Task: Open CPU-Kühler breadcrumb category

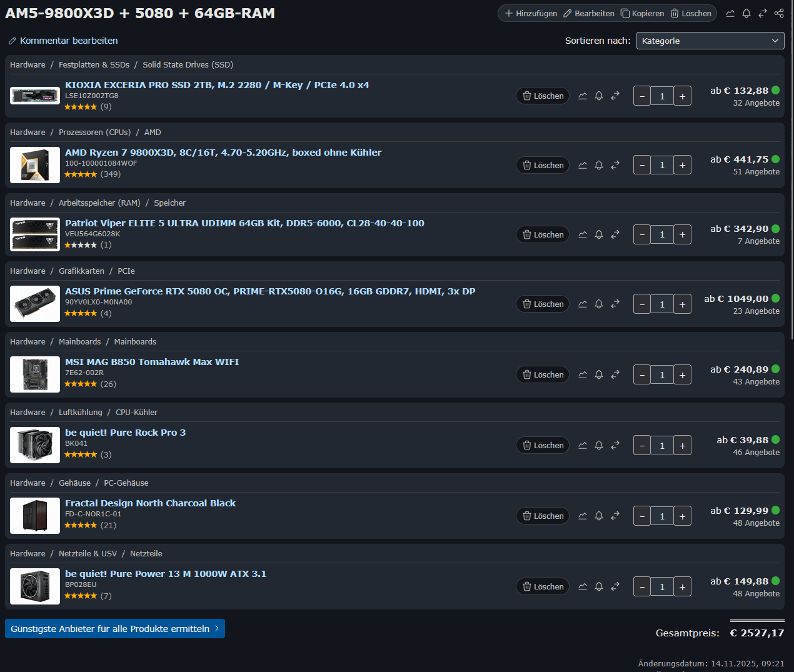Action: pyautogui.click(x=136, y=413)
